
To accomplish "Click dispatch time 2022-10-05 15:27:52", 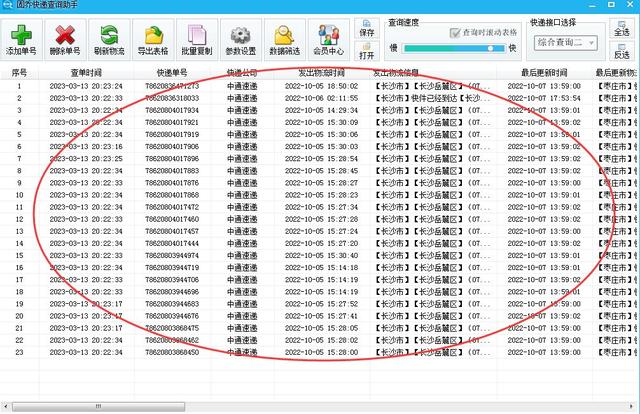I will pos(321,304).
